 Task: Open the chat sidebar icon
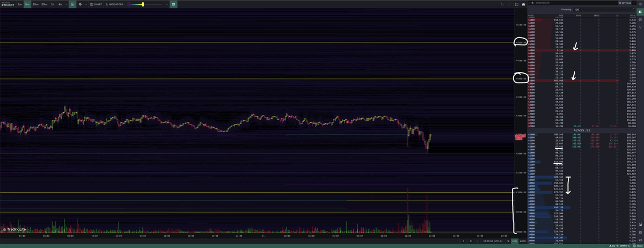pyautogui.click(x=640, y=19)
